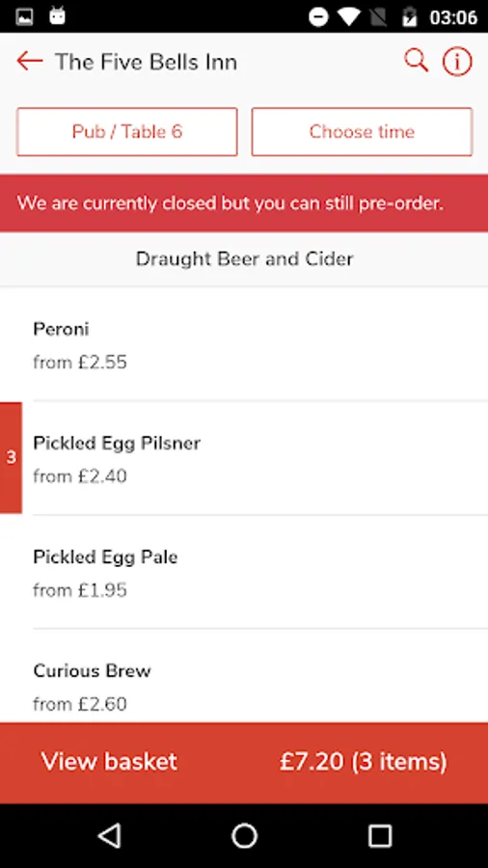Tap the Android back navigation button
488x868 pixels.
[110, 835]
